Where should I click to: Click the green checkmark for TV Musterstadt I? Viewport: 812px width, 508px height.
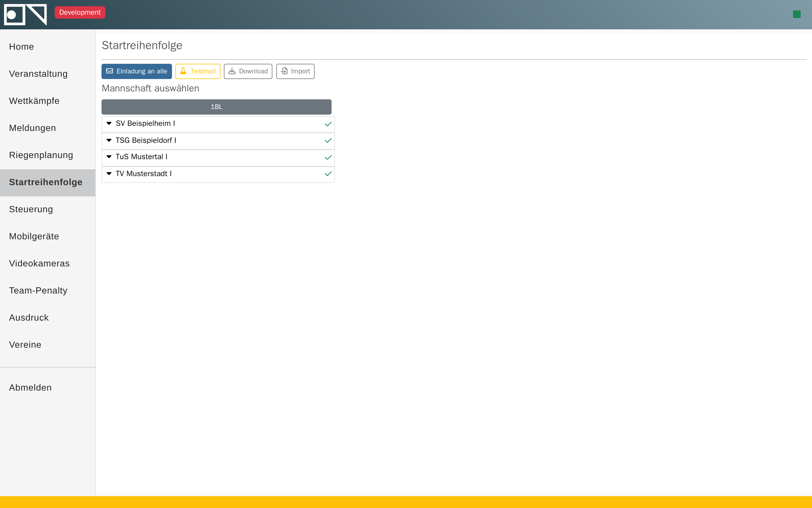click(x=328, y=174)
